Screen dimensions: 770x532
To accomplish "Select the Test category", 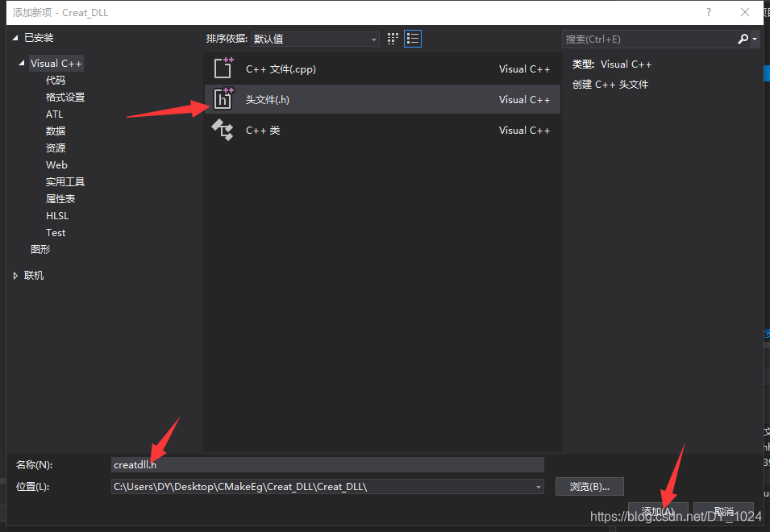I will point(56,233).
